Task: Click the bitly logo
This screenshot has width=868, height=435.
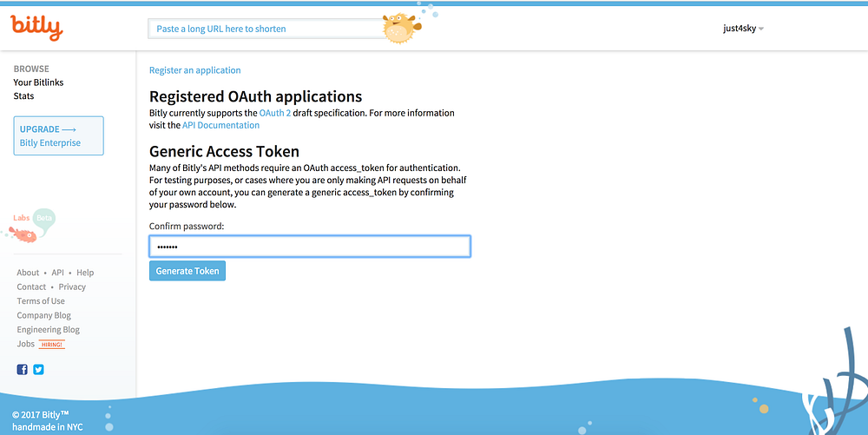Action: point(36,27)
